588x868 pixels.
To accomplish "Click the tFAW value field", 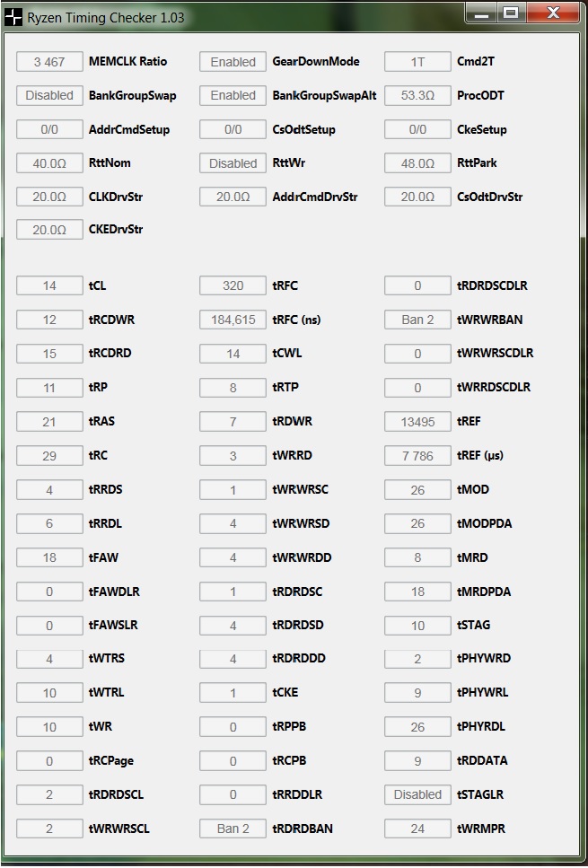I will coord(49,557).
